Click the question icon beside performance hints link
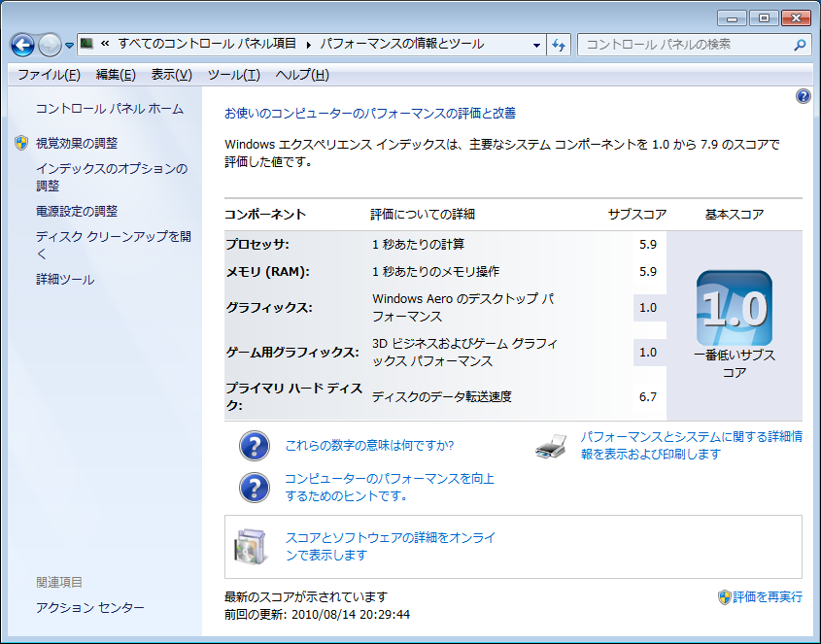Image resolution: width=821 pixels, height=644 pixels. (254, 487)
